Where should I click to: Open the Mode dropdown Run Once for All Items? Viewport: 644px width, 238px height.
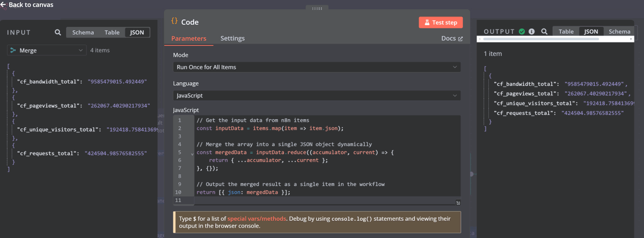tap(317, 67)
